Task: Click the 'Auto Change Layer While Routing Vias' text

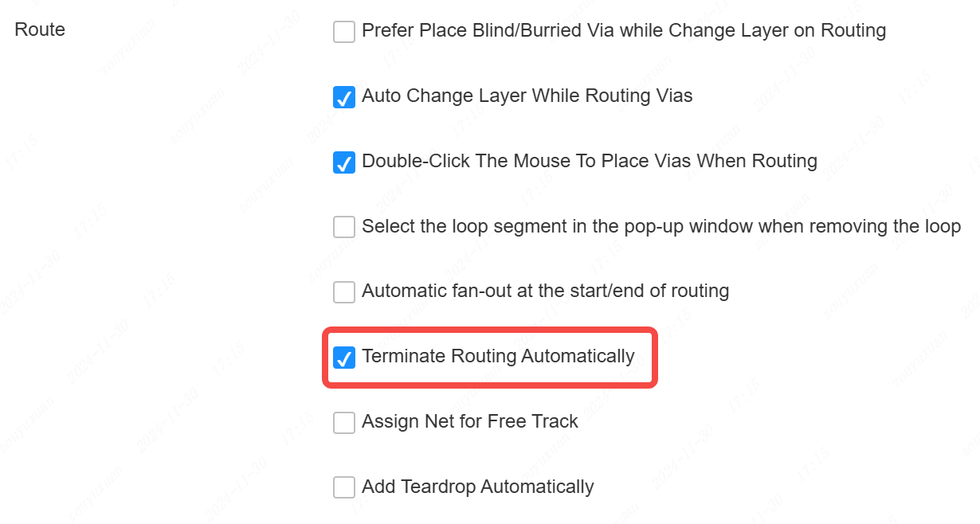Action: tap(527, 96)
